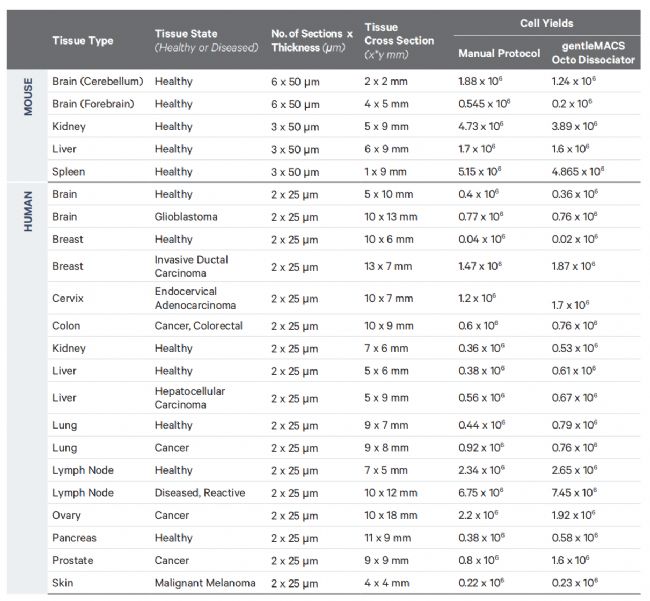
Task: Select the Manual Protocol column header
Action: coord(498,53)
